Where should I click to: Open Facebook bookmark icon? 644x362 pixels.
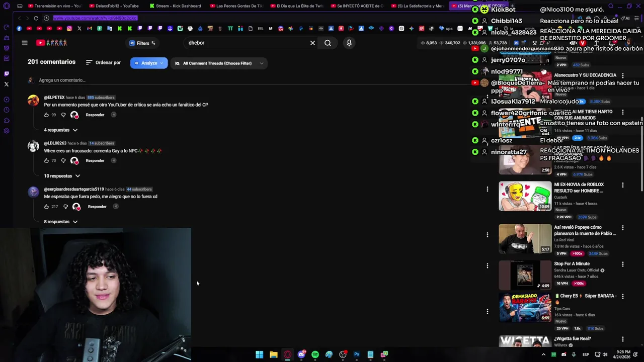click(x=19, y=29)
